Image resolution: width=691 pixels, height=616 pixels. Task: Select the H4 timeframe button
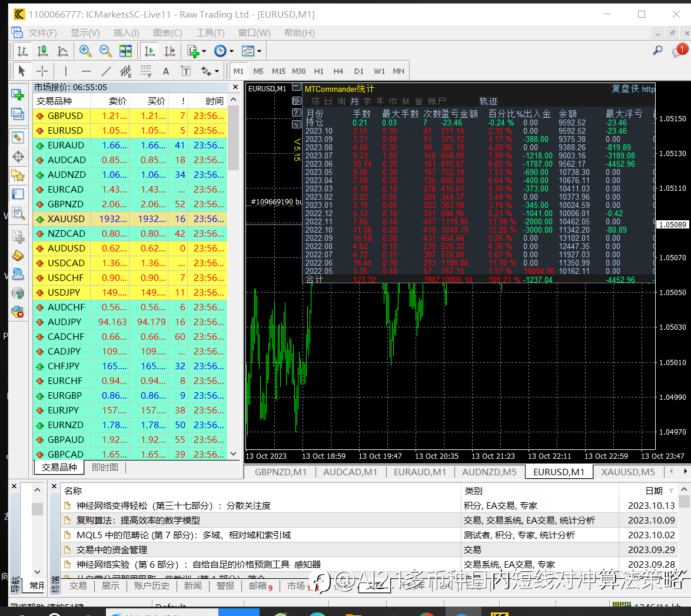(338, 71)
